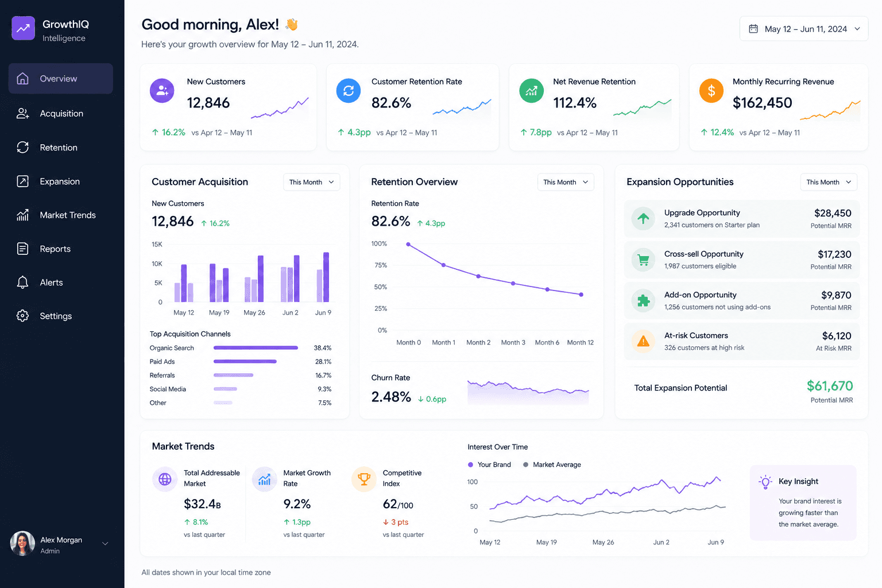The height and width of the screenshot is (588, 882).
Task: Click the Market Trends chart icon in sidebar
Action: (x=22, y=215)
